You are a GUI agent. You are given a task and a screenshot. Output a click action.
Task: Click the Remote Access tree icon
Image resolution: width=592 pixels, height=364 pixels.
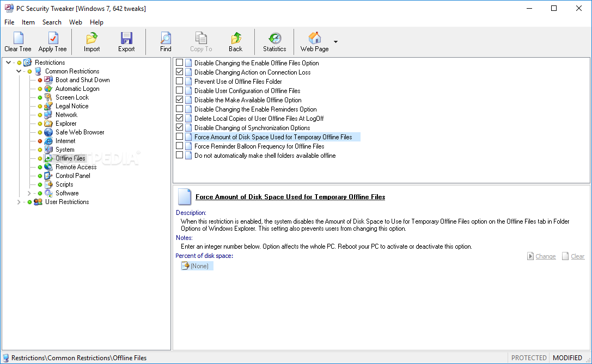[48, 166]
